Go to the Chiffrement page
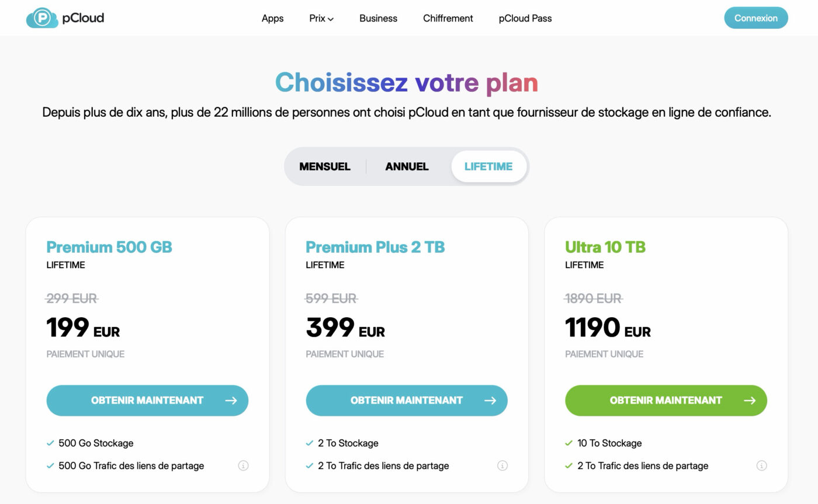818x504 pixels. [448, 18]
